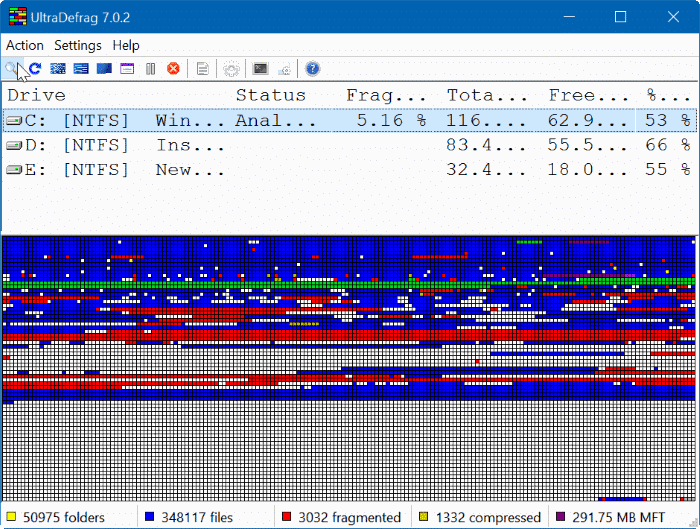Select the E: [NTFS] drive row
The width and height of the screenshot is (700, 529).
tap(350, 170)
